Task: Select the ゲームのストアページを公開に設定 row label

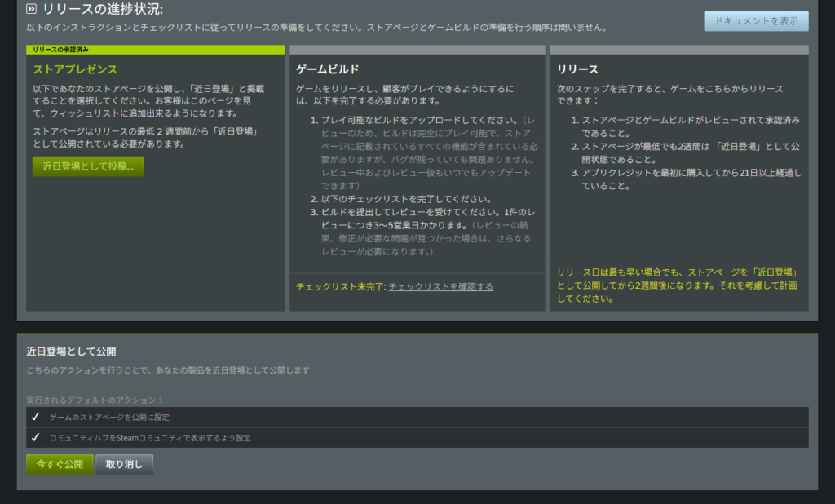Action: [109, 417]
